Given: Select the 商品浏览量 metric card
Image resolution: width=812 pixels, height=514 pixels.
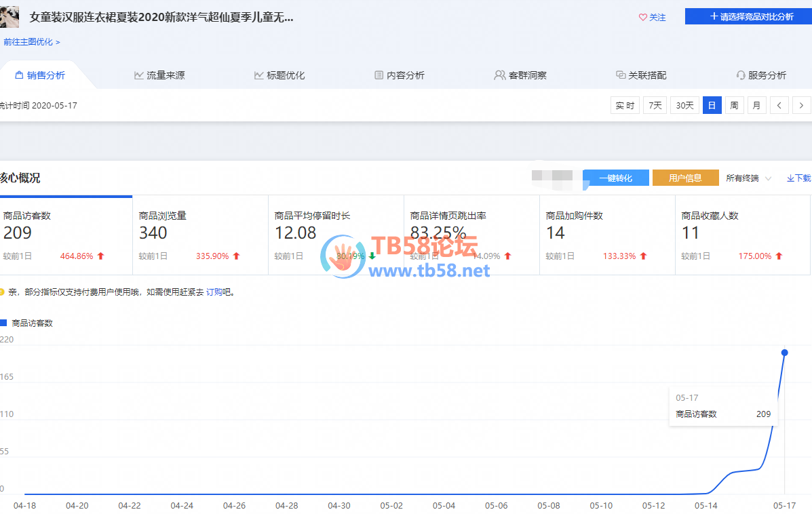Looking at the screenshot, I should click(x=200, y=235).
